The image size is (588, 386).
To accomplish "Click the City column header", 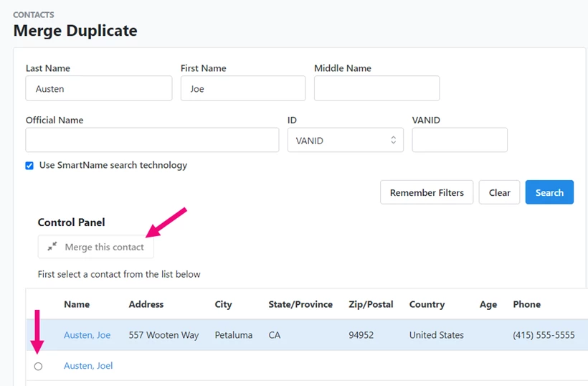I will [x=224, y=304].
